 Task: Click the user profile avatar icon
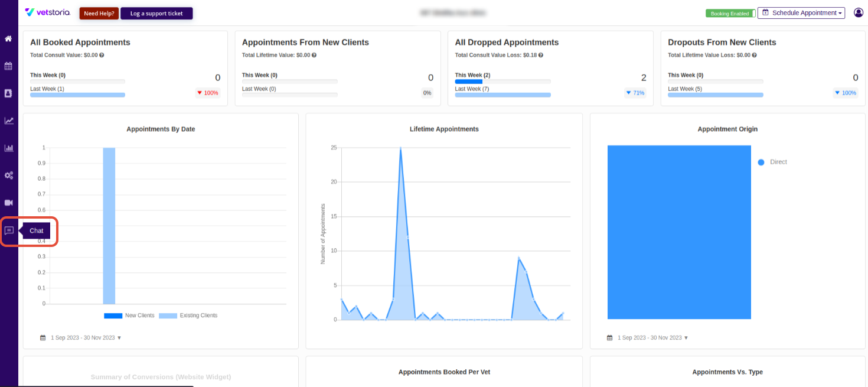859,12
